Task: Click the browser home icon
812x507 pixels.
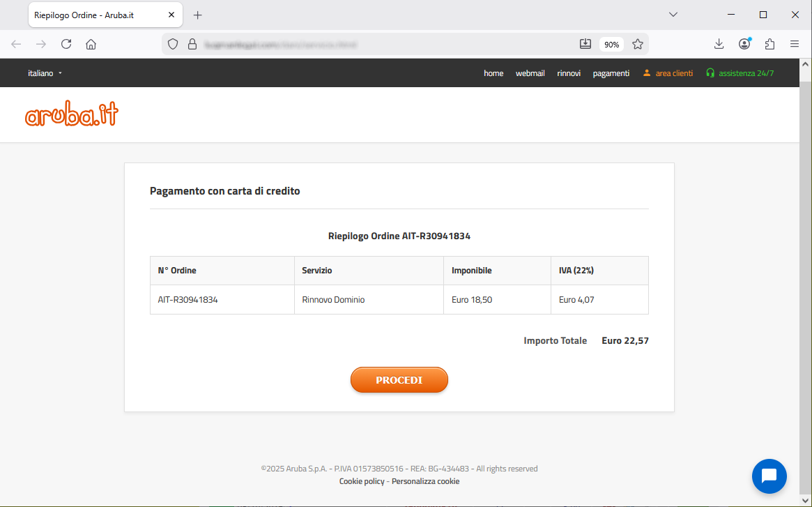Action: 91,44
